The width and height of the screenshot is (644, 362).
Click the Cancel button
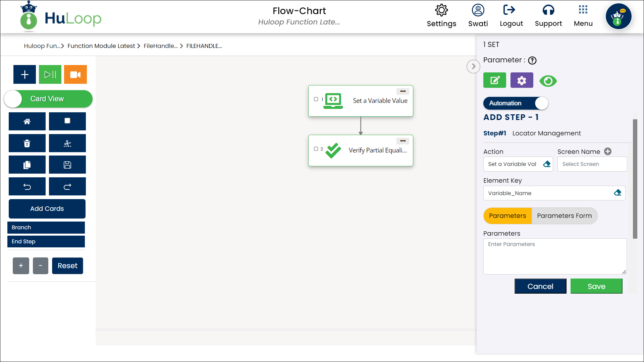click(540, 286)
